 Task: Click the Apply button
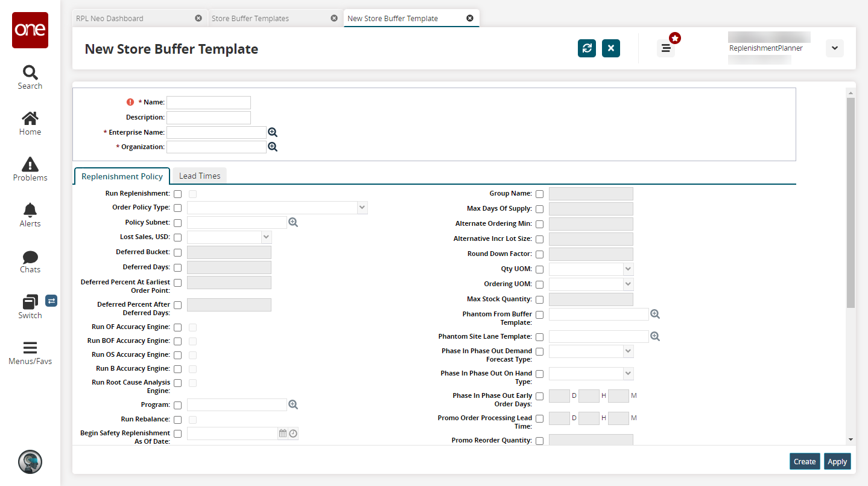pyautogui.click(x=837, y=461)
